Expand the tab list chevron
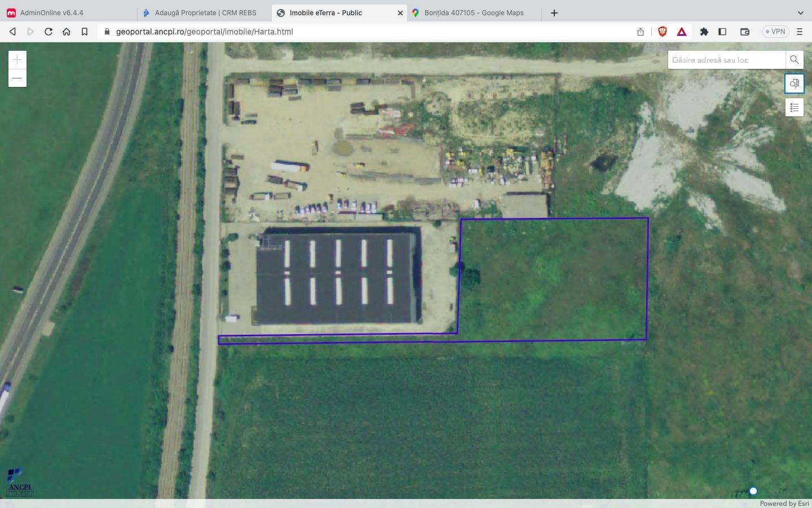 800,12
